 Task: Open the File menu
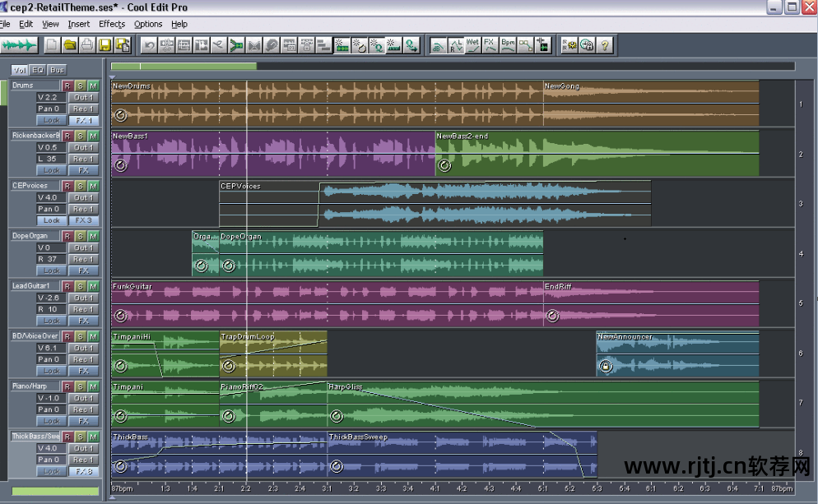(x=5, y=24)
